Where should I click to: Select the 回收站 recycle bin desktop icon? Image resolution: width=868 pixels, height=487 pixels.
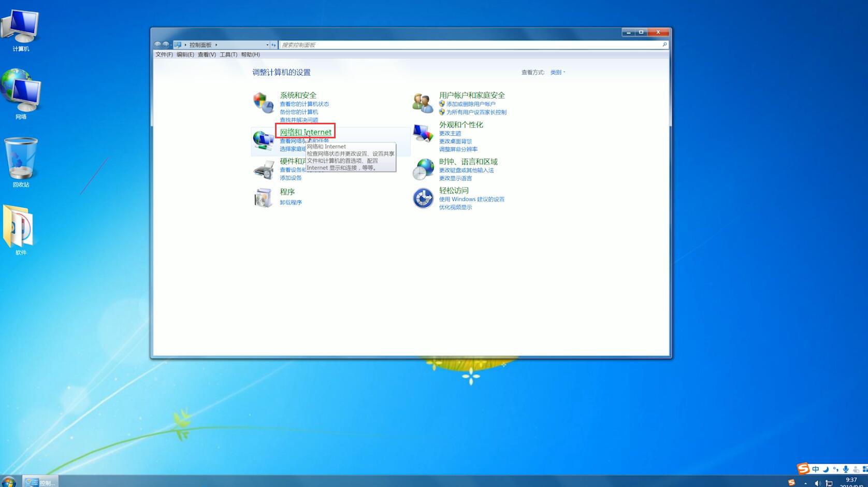[x=21, y=162]
